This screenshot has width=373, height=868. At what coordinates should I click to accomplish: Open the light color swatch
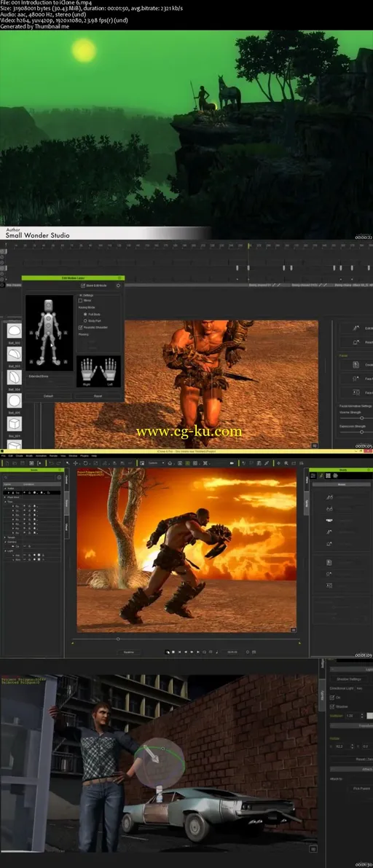click(x=369, y=716)
